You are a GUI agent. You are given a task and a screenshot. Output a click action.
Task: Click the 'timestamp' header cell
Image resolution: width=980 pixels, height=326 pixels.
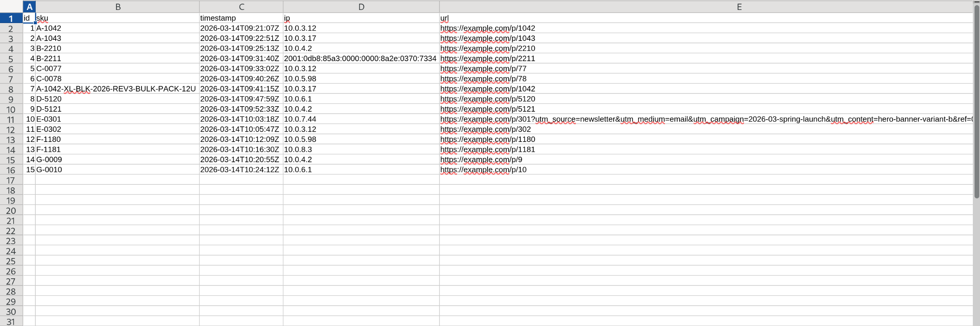(241, 18)
